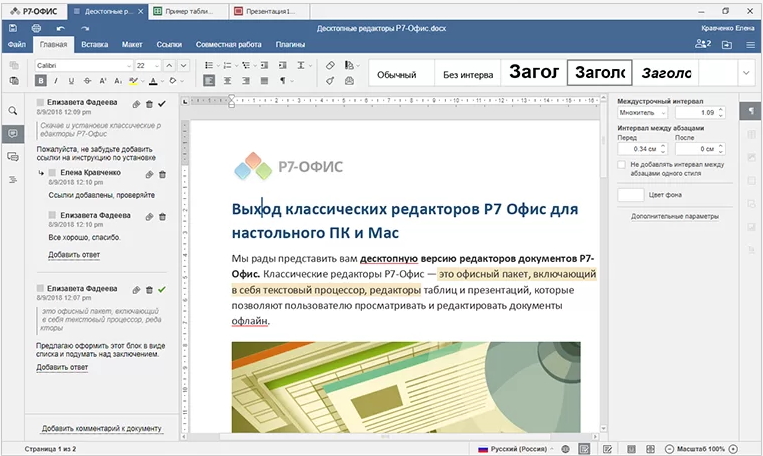
Task: Toggle nonprinting characters pilcrow button
Action: click(x=283, y=80)
